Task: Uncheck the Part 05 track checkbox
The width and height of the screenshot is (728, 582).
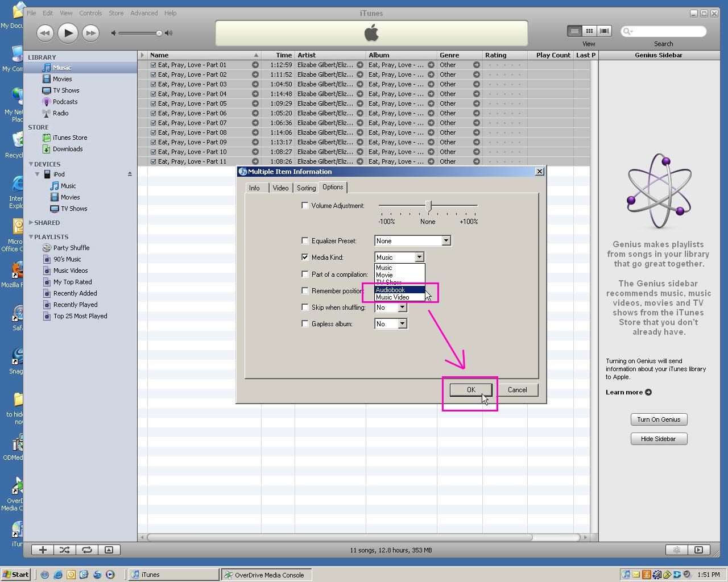Action: pos(153,103)
